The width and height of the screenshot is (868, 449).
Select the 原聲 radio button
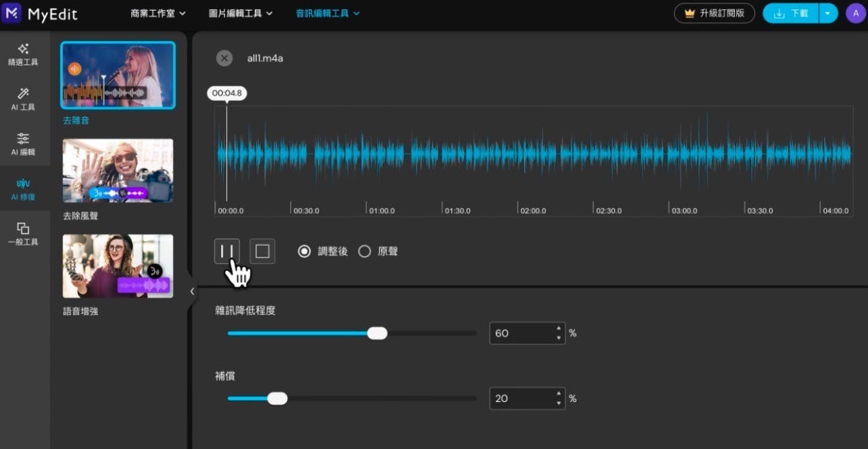(x=364, y=251)
